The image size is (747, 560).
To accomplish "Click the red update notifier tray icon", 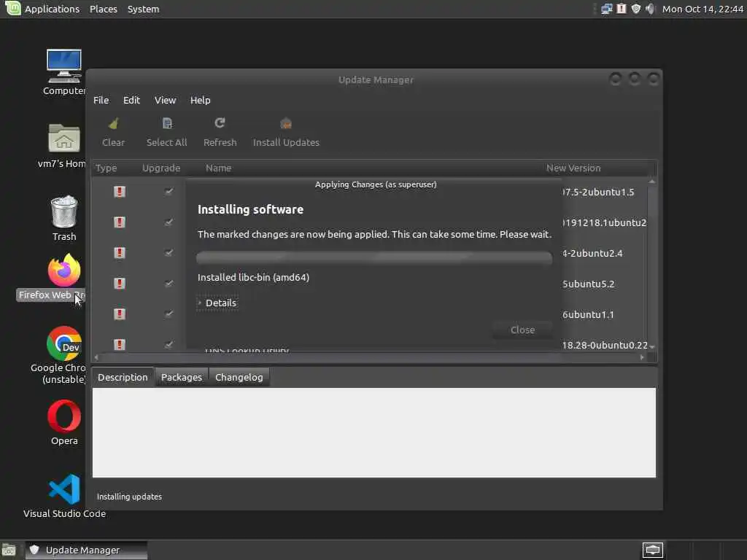I will pos(622,9).
